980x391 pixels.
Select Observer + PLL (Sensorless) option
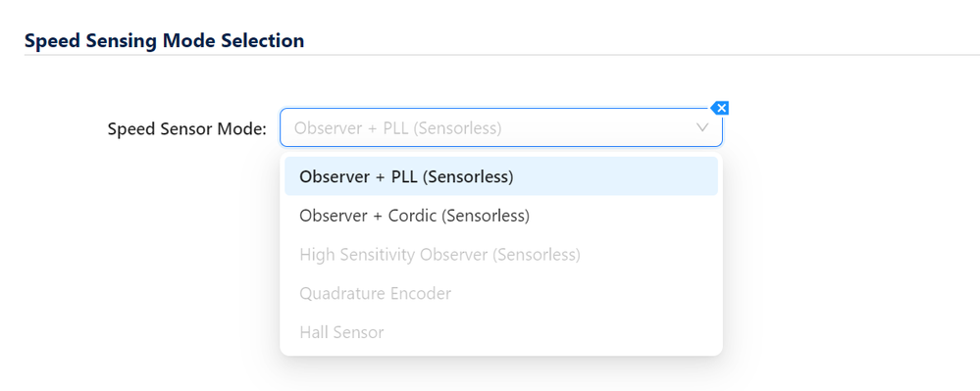coord(501,176)
